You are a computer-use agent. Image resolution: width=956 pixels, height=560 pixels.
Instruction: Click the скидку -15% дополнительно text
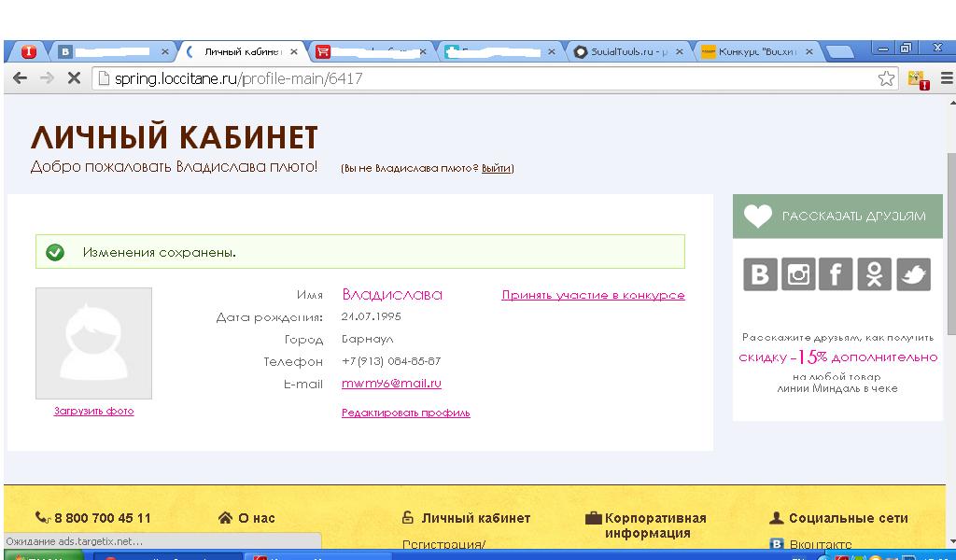click(837, 357)
